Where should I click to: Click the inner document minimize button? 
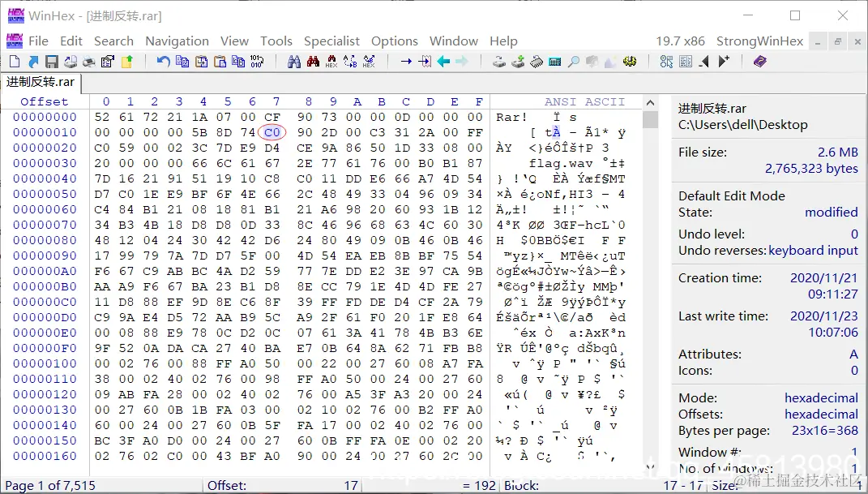pos(818,41)
